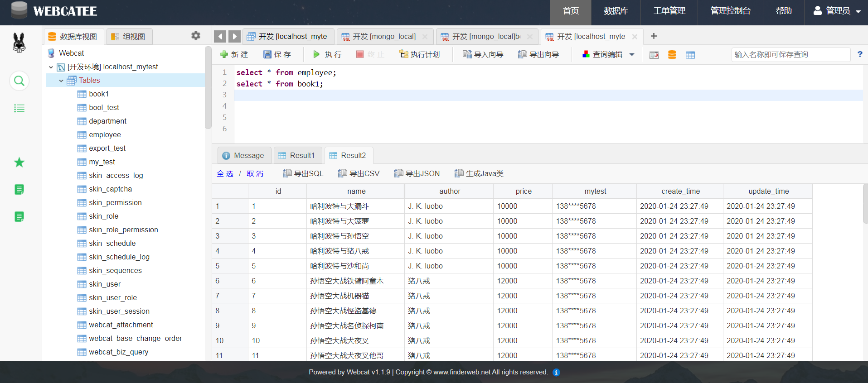
Task: Click the help question mark icon
Action: pyautogui.click(x=860, y=54)
